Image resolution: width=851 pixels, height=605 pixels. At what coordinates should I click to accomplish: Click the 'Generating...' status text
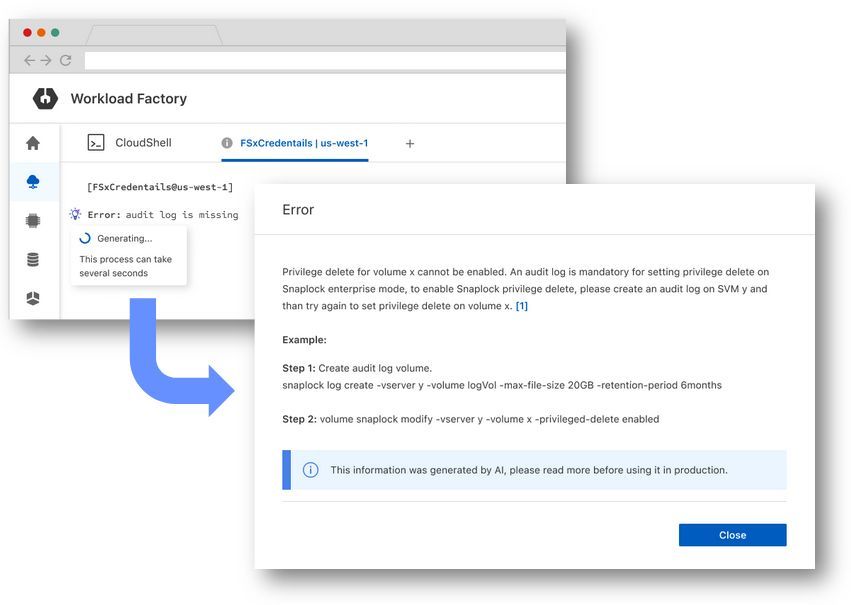click(x=125, y=239)
